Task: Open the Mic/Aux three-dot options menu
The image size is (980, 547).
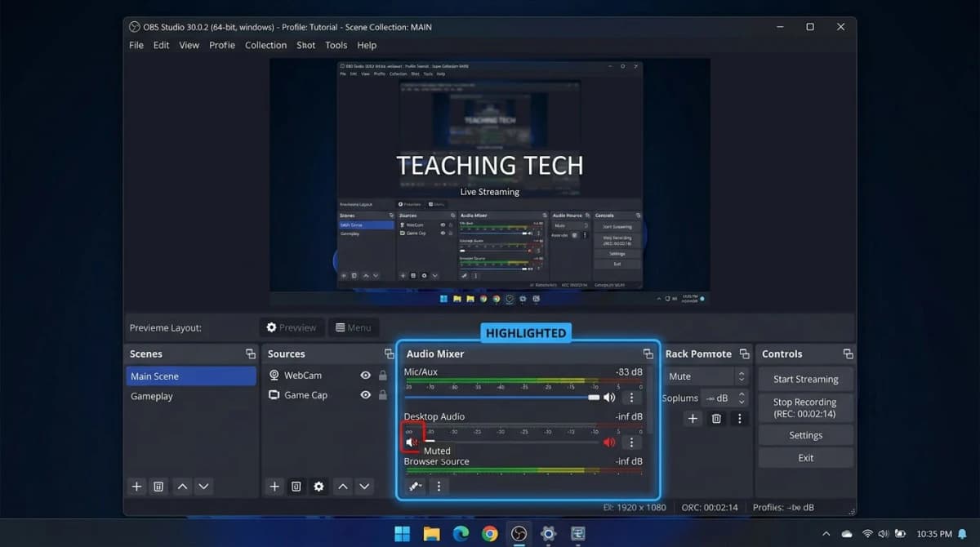Action: pyautogui.click(x=631, y=398)
